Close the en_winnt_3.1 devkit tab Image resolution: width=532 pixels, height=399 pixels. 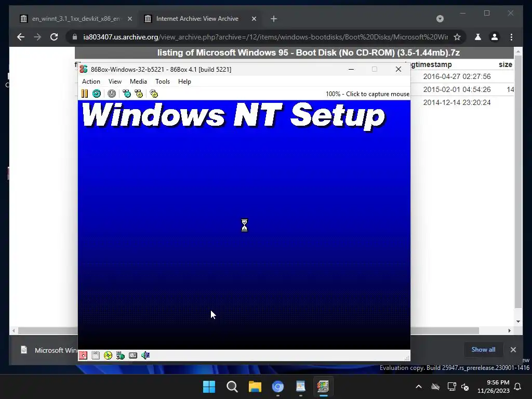[129, 19]
